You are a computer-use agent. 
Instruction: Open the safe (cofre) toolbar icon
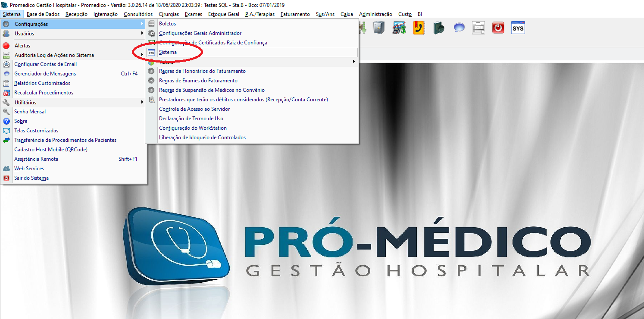pyautogui.click(x=379, y=28)
